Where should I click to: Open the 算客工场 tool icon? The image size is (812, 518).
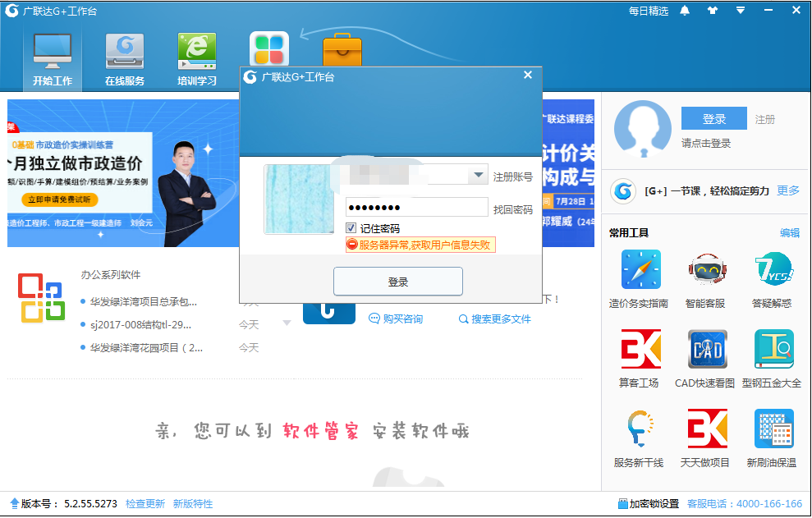point(640,349)
